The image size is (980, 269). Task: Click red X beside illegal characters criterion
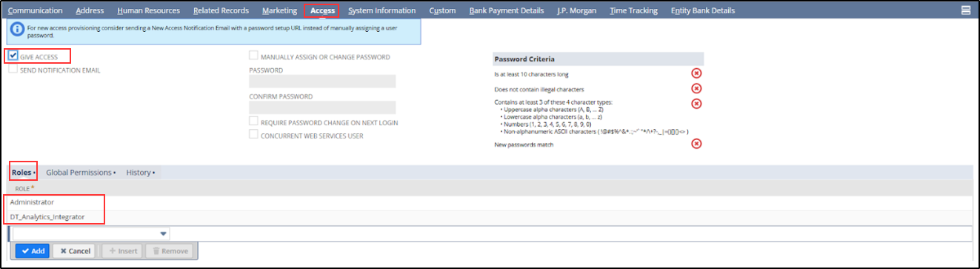tap(696, 88)
